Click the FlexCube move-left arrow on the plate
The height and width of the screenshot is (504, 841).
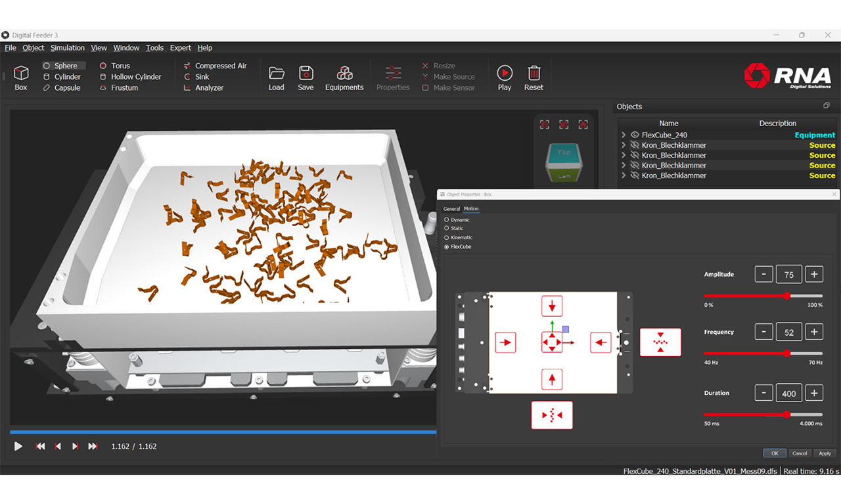click(601, 342)
